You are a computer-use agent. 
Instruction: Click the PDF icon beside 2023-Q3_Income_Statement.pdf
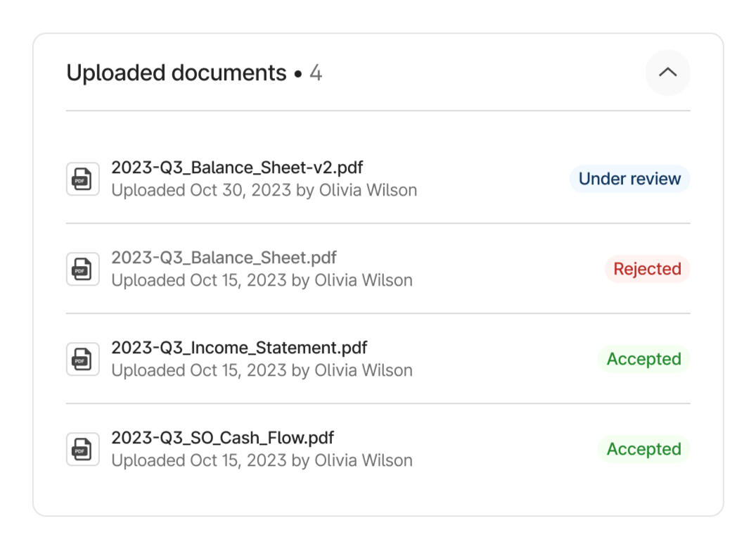click(83, 359)
